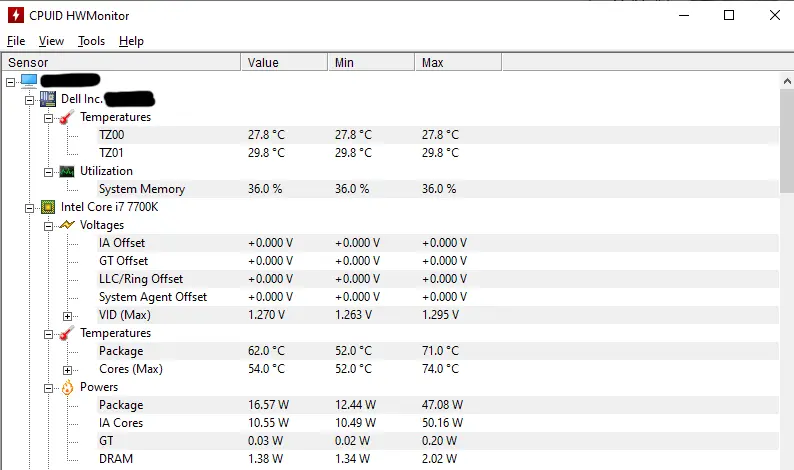Image resolution: width=794 pixels, height=470 pixels.
Task: Expand the Cores (Max) entry
Action: coord(67,371)
